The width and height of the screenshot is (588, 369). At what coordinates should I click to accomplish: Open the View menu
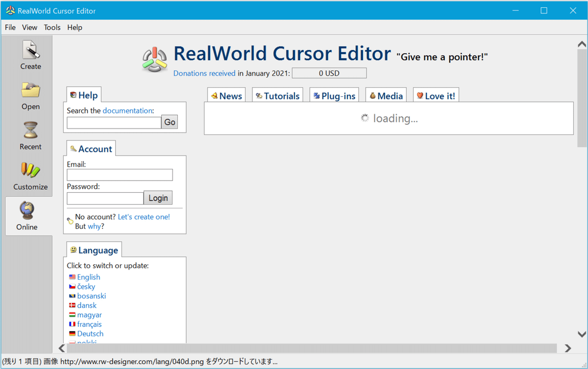(x=29, y=27)
